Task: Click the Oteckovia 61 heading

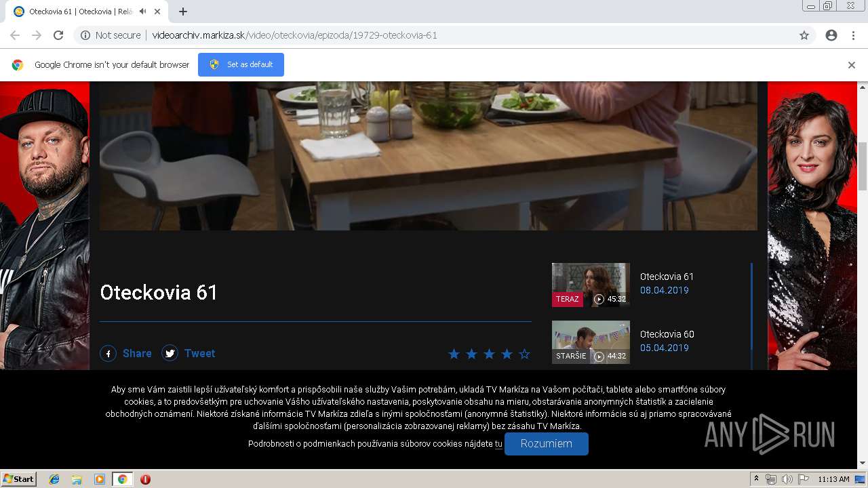Action: click(x=159, y=292)
